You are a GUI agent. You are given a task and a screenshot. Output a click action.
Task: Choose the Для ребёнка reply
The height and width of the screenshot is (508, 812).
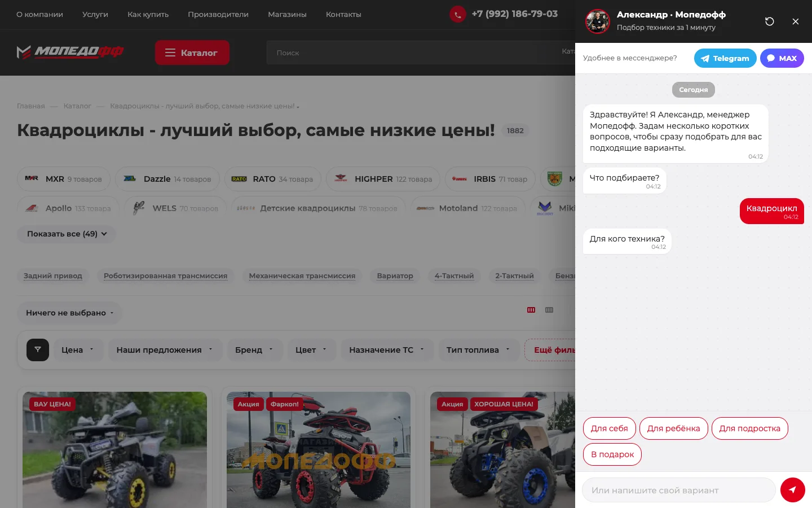674,428
